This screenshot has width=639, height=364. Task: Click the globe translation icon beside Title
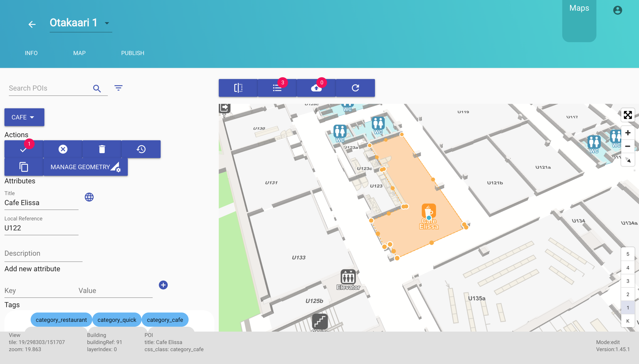coord(89,197)
